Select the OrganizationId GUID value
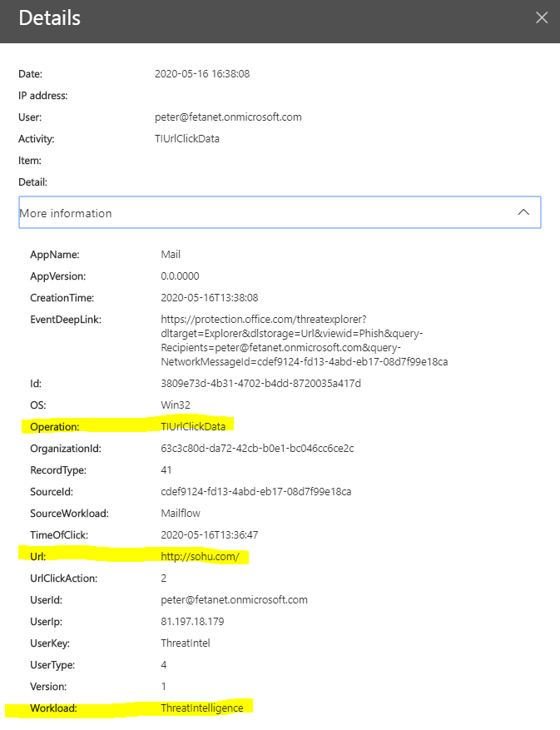560x730 pixels. 257,449
